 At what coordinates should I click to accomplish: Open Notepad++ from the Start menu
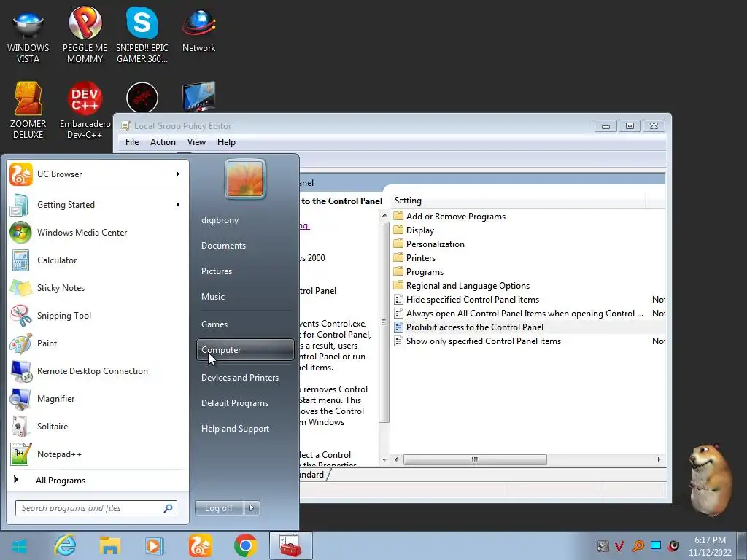(98, 454)
